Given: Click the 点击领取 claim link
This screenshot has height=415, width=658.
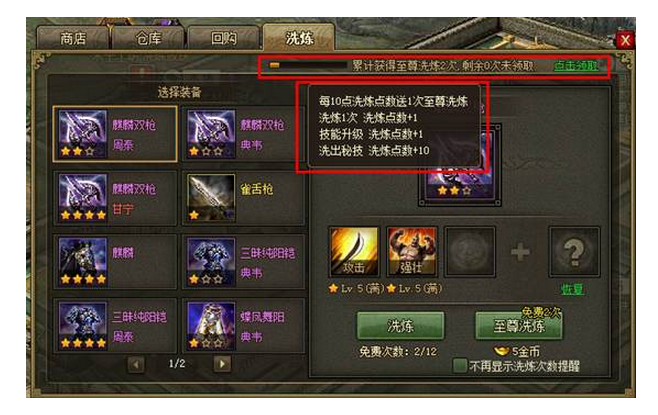Looking at the screenshot, I should [x=576, y=66].
